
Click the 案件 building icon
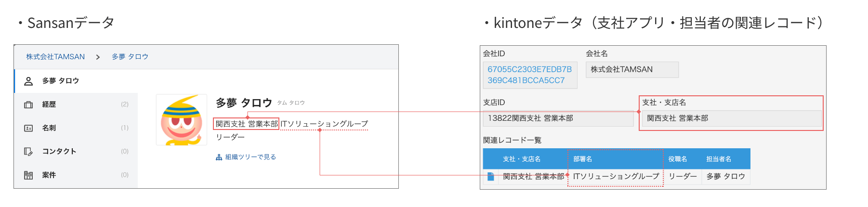pyautogui.click(x=28, y=175)
